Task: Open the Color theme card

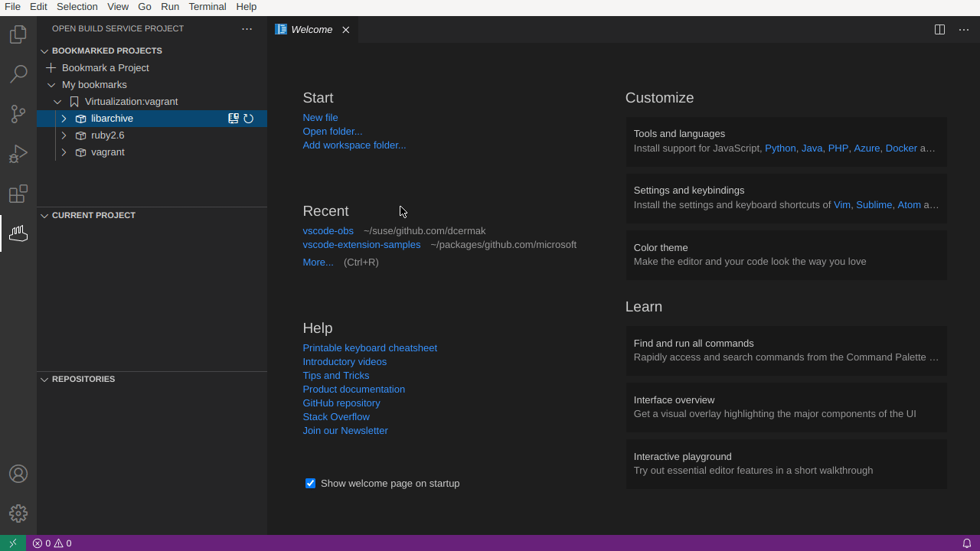Action: click(x=786, y=255)
